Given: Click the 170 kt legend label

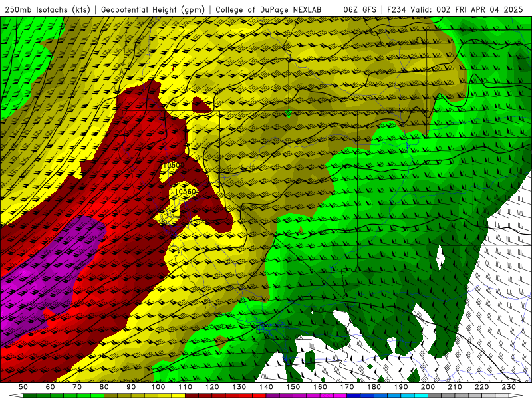Looking at the screenshot, I should point(347,387).
